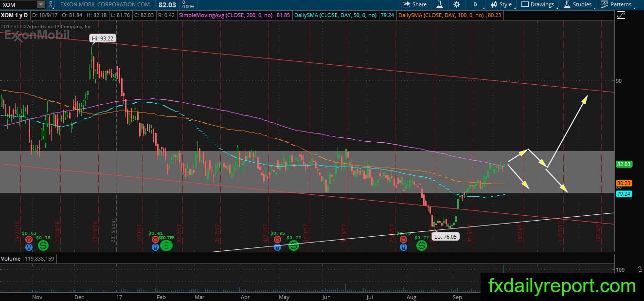Click the red earnings phone icon labeled $0.95
This screenshot has width=644, height=301.
tap(277, 239)
